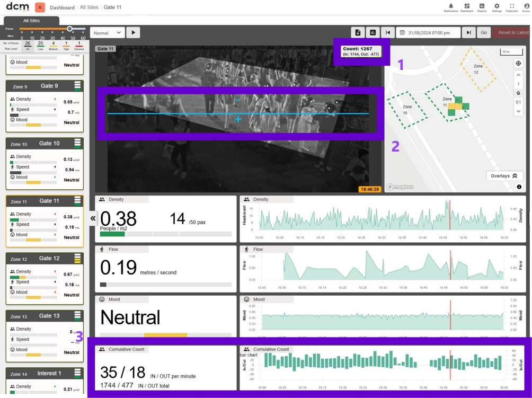
Task: Filter zones by Extreme risk level
Action: [79, 46]
